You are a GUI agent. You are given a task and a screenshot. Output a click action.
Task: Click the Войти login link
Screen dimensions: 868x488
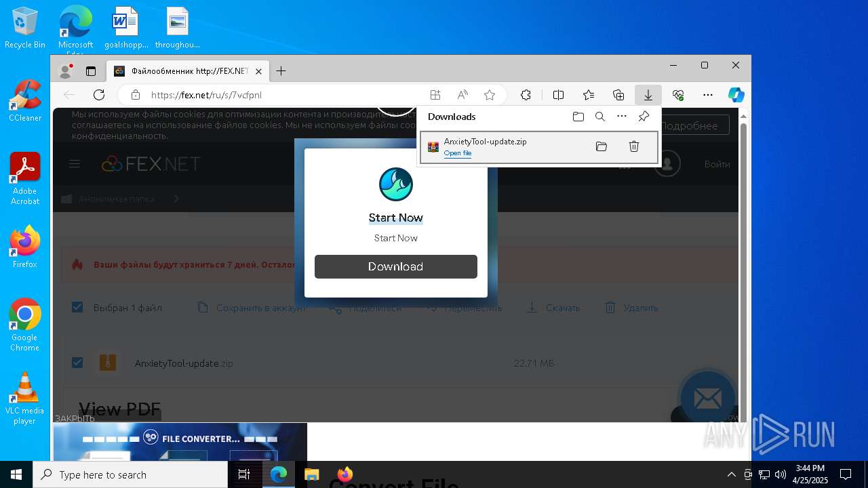(x=717, y=164)
